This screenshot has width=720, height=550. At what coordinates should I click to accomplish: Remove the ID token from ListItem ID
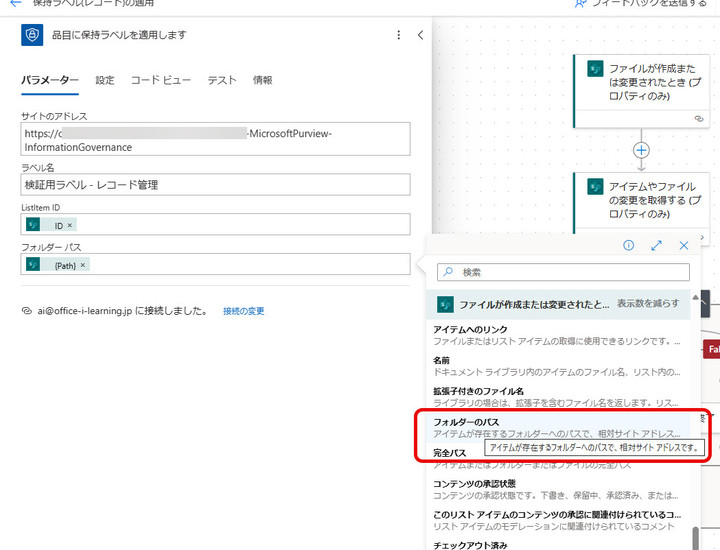70,226
